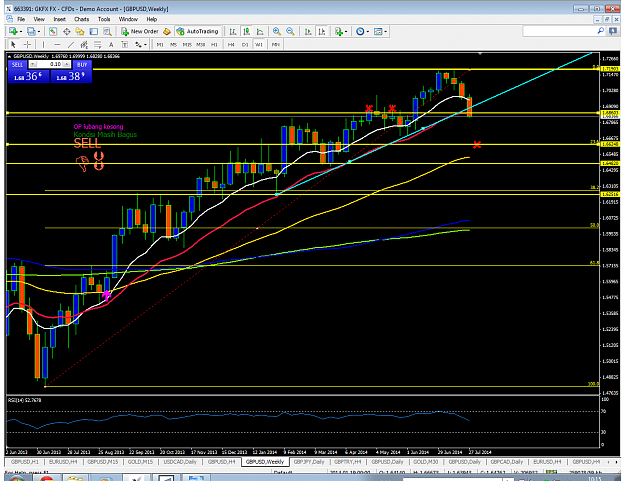Select the Text Label tool
Screen dimensions: 625x481
click(124, 45)
